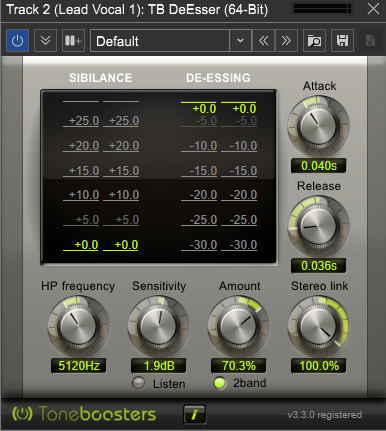Viewport: 386px width, 431px height.
Task: Click the Stereo link knob
Action: (x=318, y=326)
